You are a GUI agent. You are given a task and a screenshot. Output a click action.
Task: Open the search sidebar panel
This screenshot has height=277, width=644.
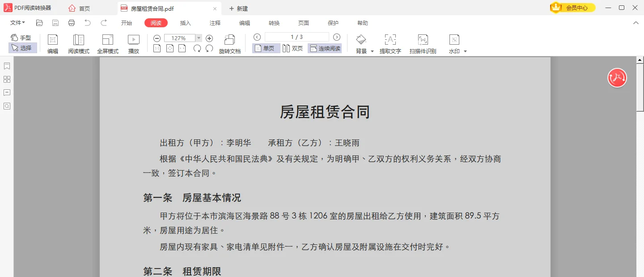7,106
